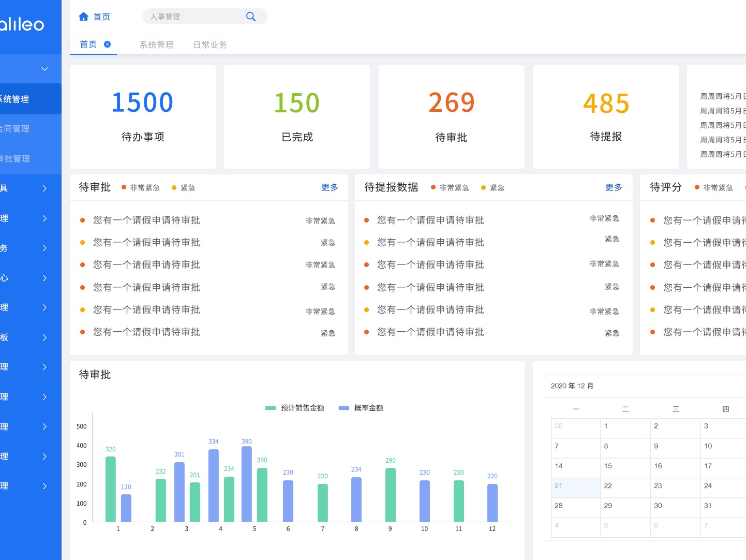Click the blue 概率金额 legend swatch

344,408
